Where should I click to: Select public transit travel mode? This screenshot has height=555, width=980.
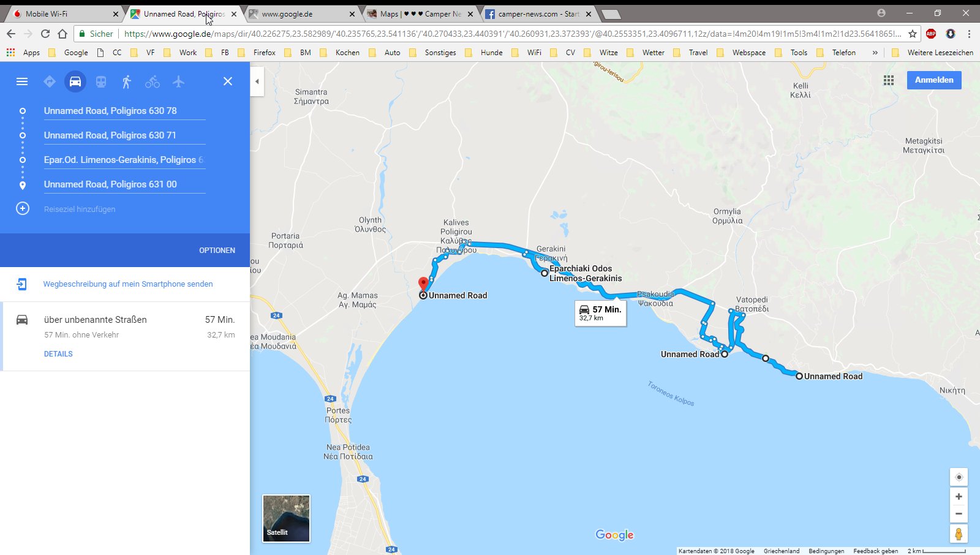(101, 81)
